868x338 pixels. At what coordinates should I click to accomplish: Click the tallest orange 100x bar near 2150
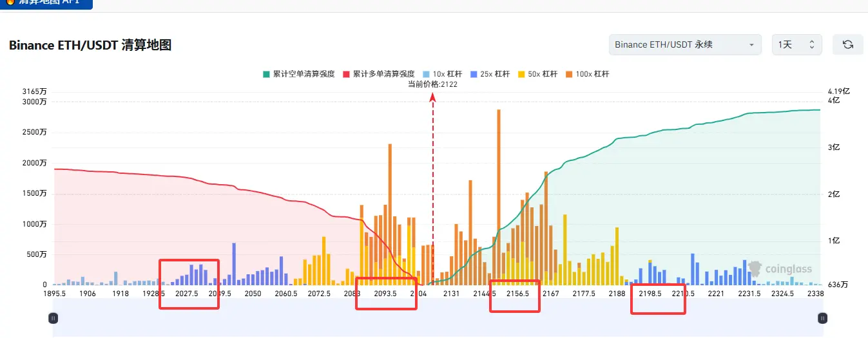499,197
